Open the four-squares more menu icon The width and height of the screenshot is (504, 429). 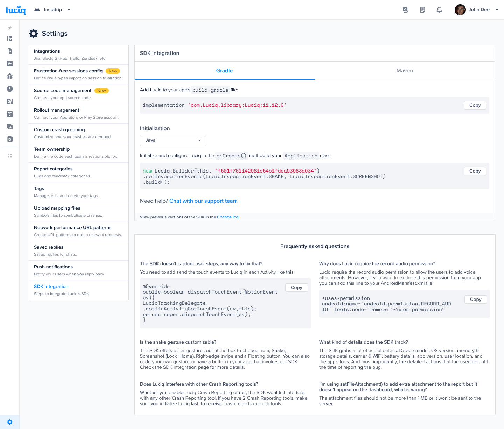tap(10, 156)
